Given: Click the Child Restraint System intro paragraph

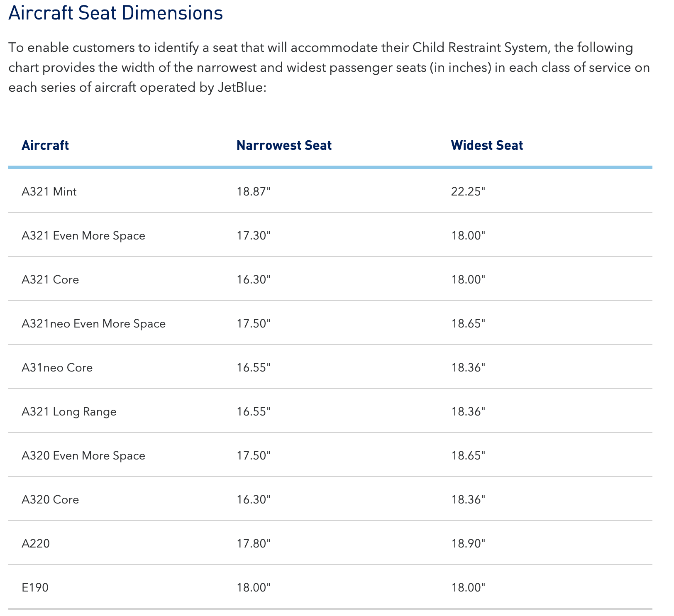Looking at the screenshot, I should click(329, 68).
